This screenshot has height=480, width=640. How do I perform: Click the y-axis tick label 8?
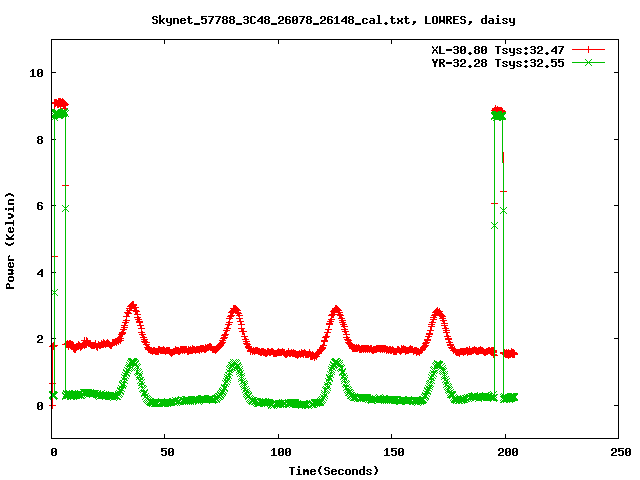pyautogui.click(x=40, y=140)
